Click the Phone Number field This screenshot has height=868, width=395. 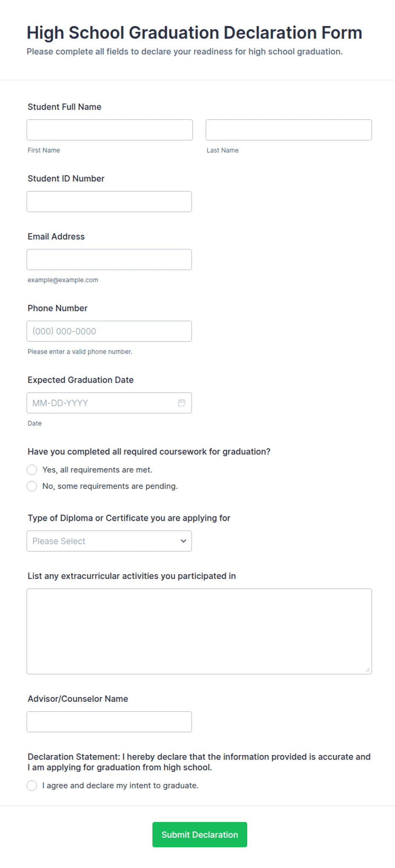tap(109, 331)
